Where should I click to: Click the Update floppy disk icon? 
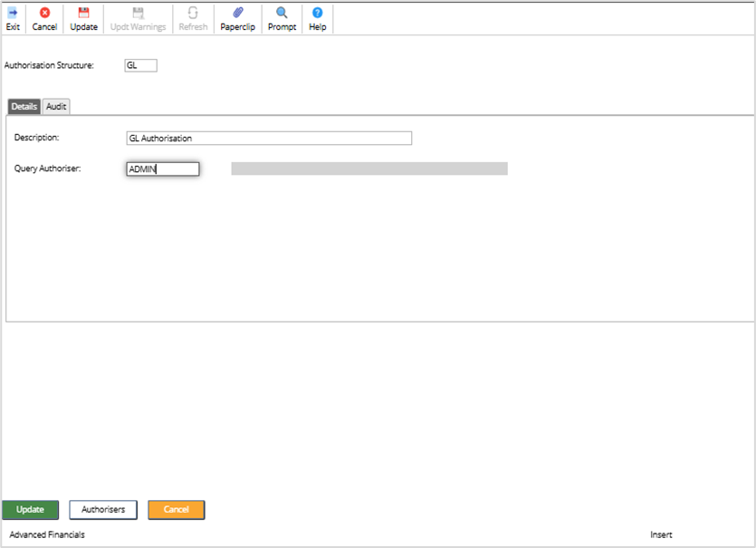pyautogui.click(x=83, y=13)
